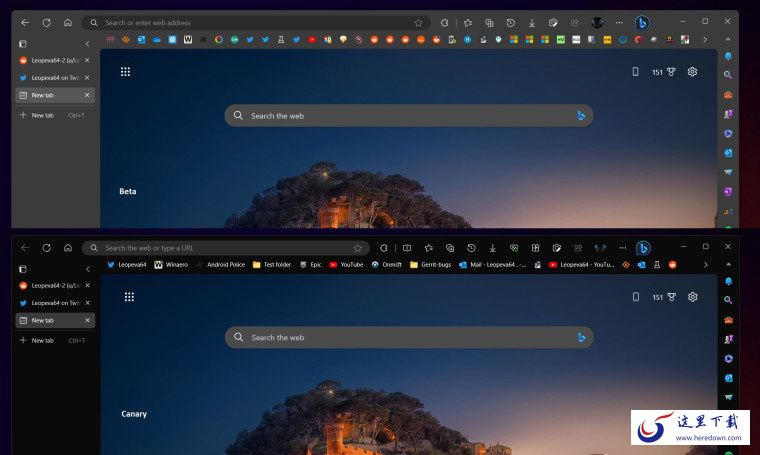
Task: Open Split screen in Canary toolbar
Action: pyautogui.click(x=407, y=248)
